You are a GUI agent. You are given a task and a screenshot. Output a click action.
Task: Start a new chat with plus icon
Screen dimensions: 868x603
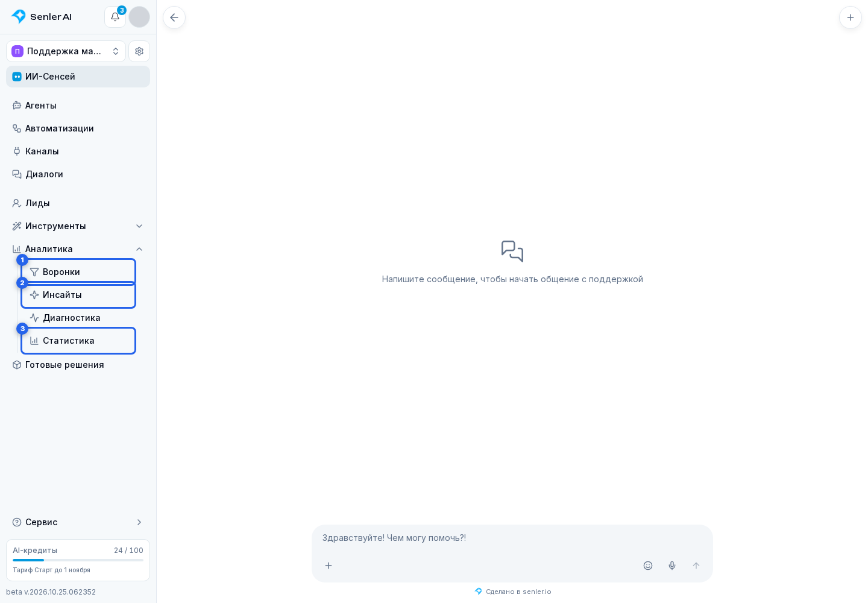(x=851, y=17)
